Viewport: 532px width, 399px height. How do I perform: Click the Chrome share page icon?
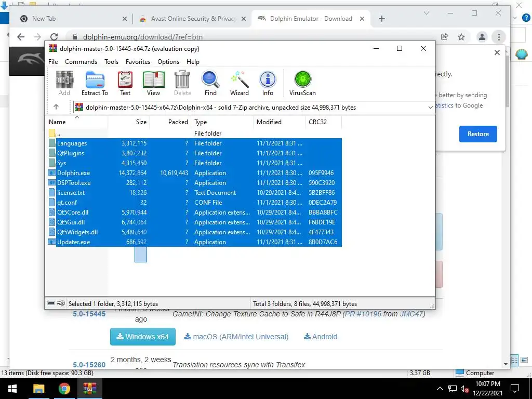[445, 37]
